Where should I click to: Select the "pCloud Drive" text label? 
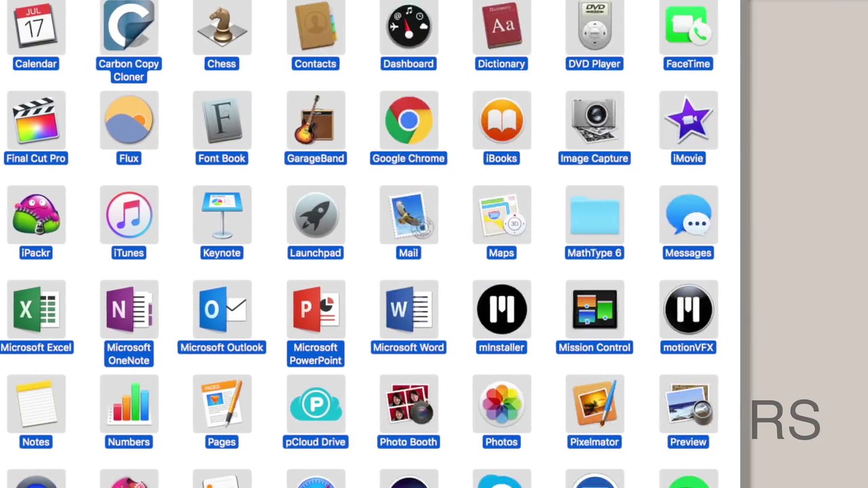coord(315,442)
